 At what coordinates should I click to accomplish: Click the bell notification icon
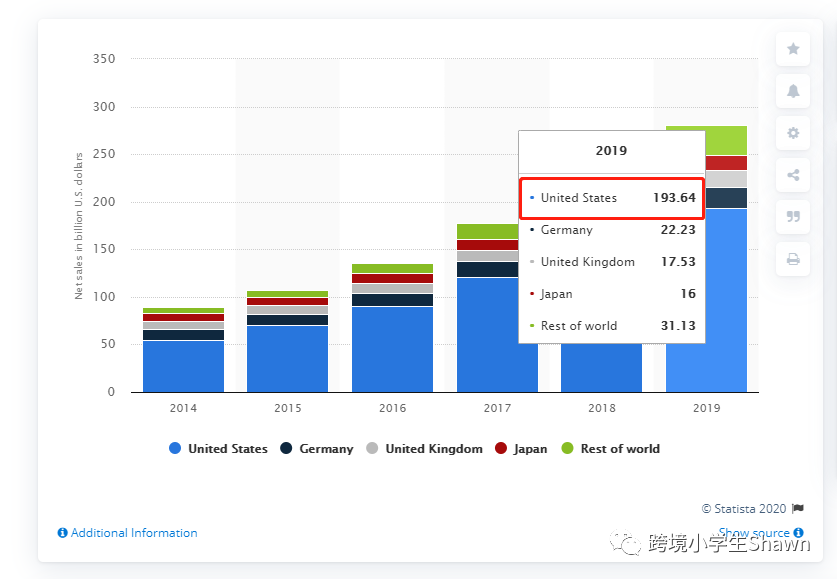coord(793,91)
